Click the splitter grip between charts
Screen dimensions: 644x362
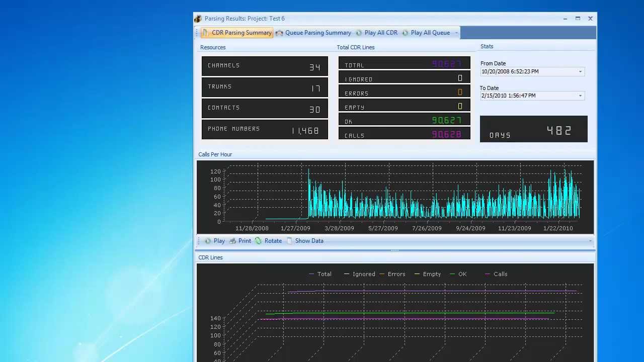coord(395,250)
